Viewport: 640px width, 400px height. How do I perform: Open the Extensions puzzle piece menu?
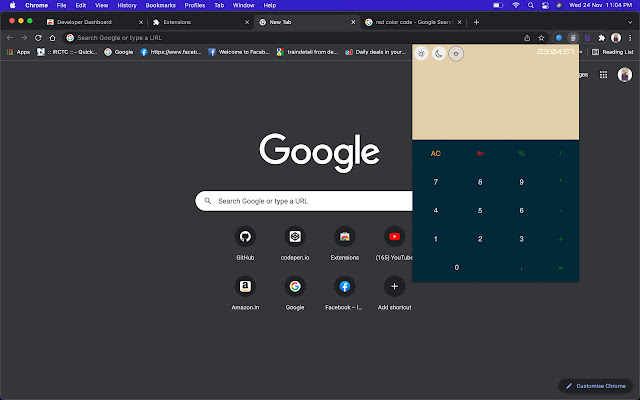click(x=601, y=38)
